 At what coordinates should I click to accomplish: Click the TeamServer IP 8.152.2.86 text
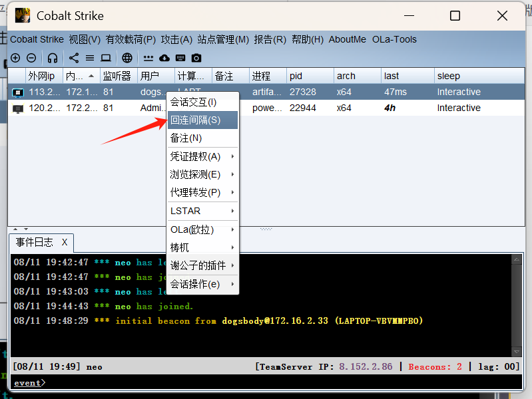[366, 366]
